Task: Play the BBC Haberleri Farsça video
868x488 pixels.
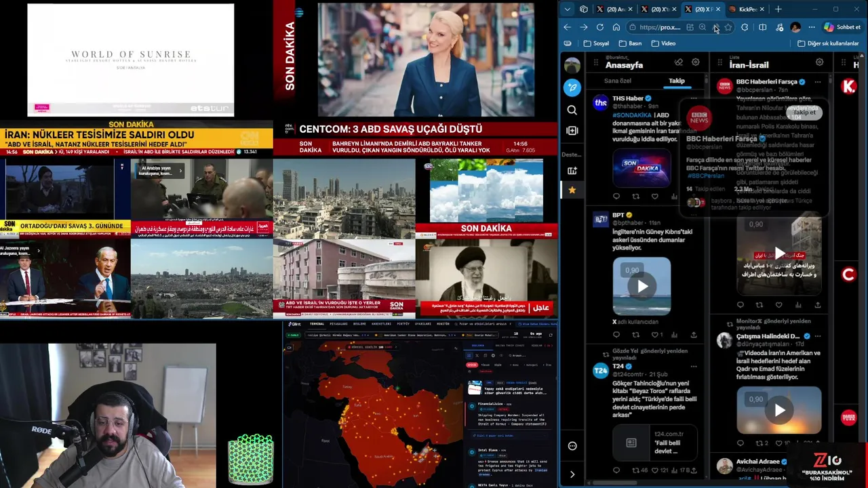Action: 779,253
